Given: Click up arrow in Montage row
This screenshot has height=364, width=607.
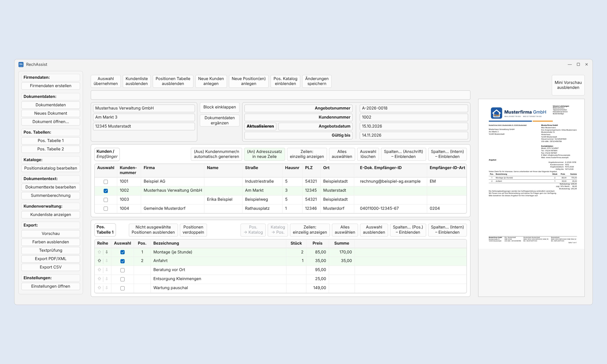Looking at the screenshot, I should click(x=99, y=252).
